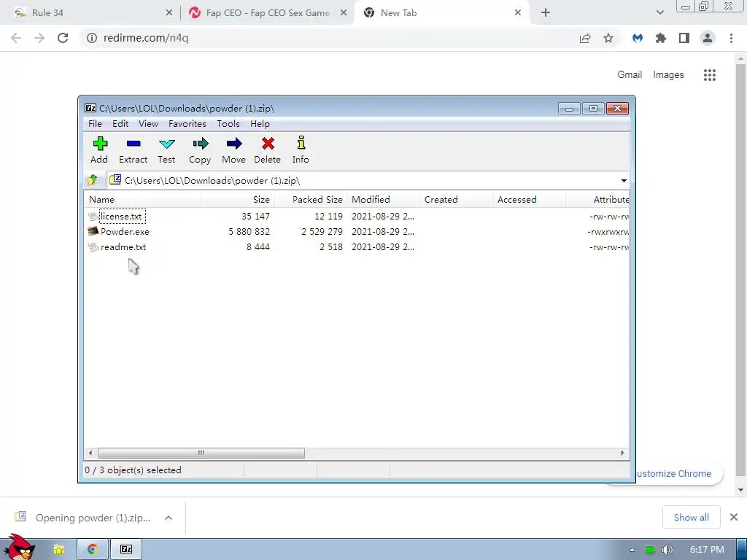
Task: Open the Help menu in 7-Zip
Action: click(x=260, y=124)
